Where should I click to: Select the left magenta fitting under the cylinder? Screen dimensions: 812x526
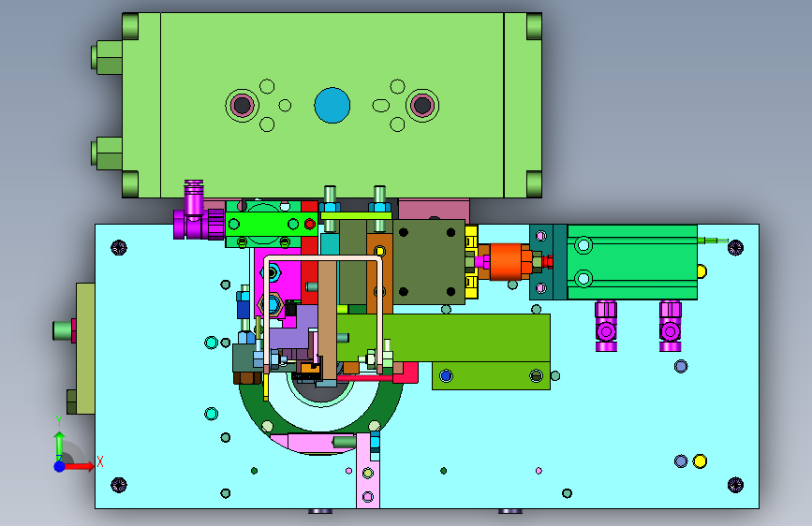(x=606, y=326)
